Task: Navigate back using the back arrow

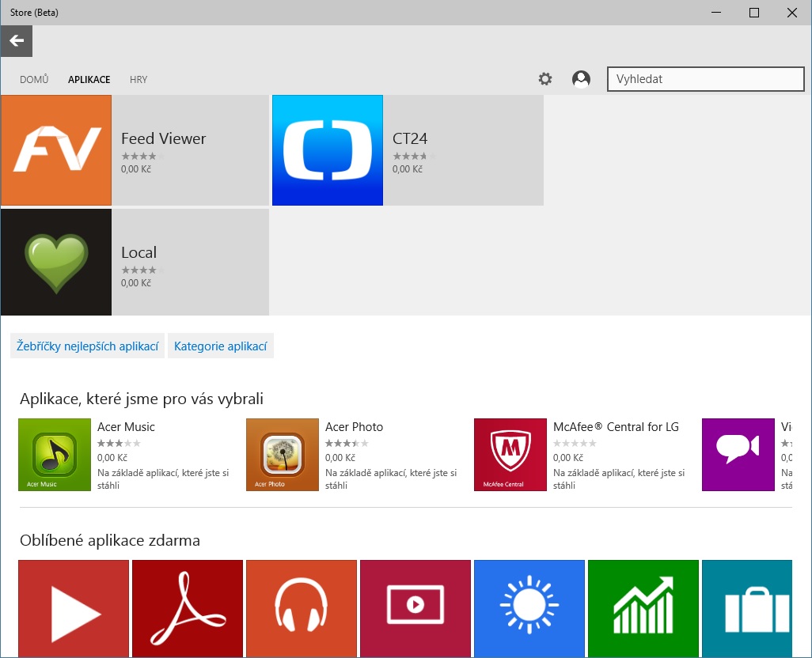Action: pos(16,40)
